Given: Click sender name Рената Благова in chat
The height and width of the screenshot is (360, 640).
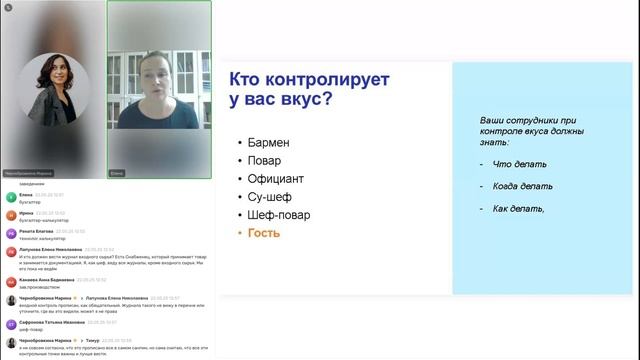Looking at the screenshot, I should [36, 231].
